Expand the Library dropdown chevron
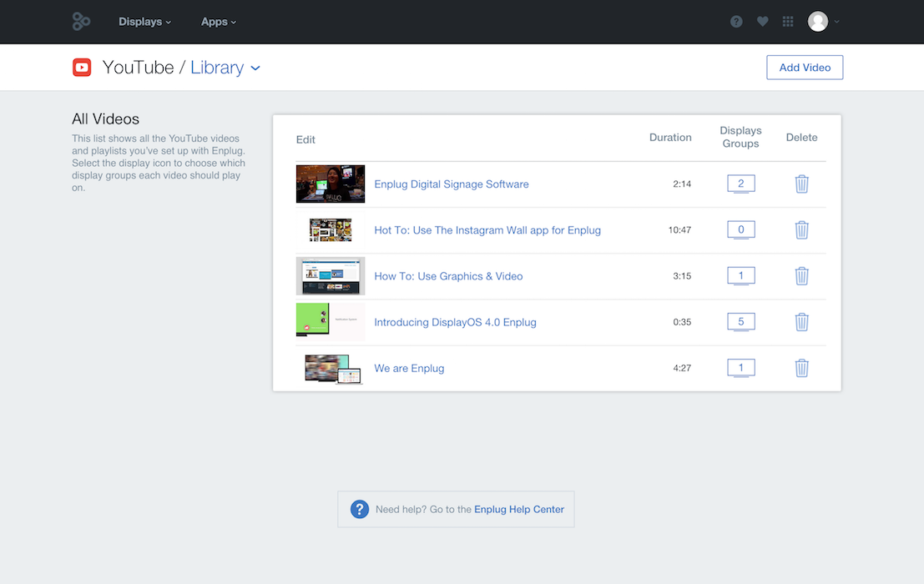The height and width of the screenshot is (584, 924). point(255,68)
